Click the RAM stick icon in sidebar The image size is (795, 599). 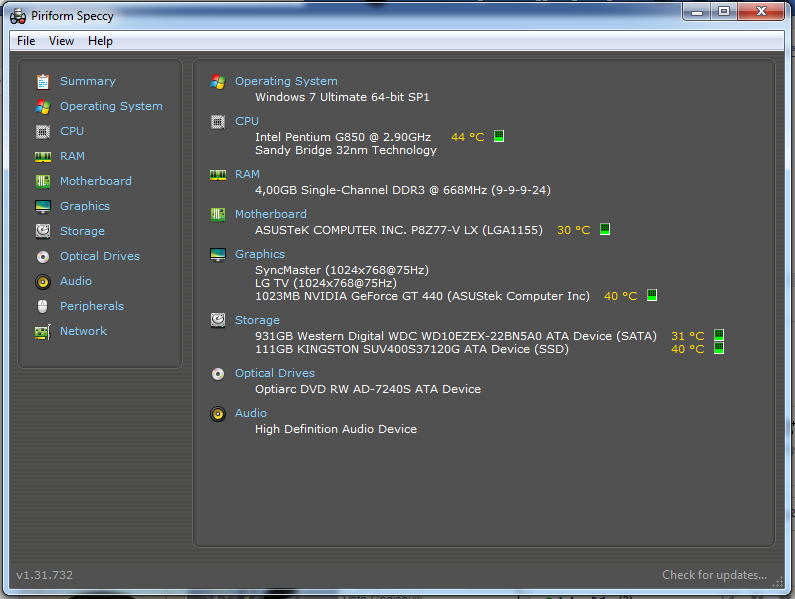43,157
